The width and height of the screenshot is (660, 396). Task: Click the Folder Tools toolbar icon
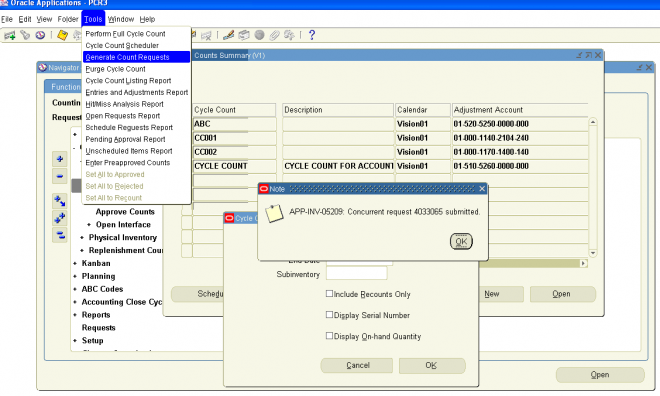point(289,35)
